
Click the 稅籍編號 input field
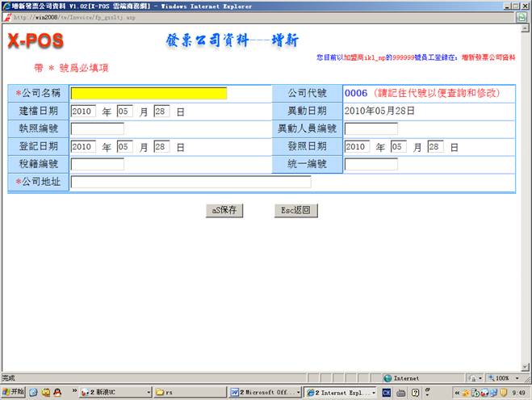(x=97, y=165)
